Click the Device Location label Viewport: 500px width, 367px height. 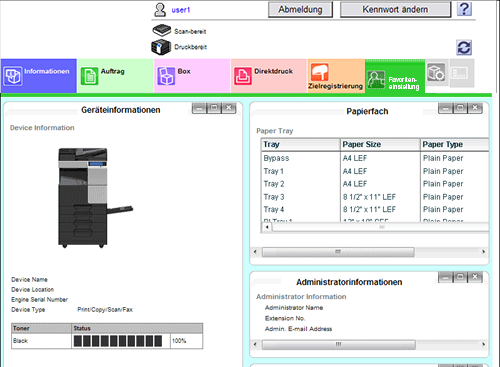[32, 290]
